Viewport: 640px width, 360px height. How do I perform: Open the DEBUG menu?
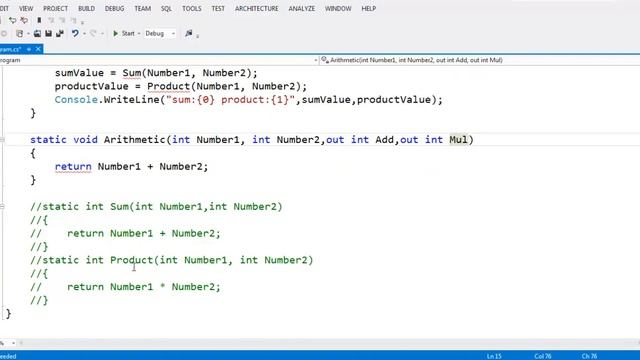[114, 8]
